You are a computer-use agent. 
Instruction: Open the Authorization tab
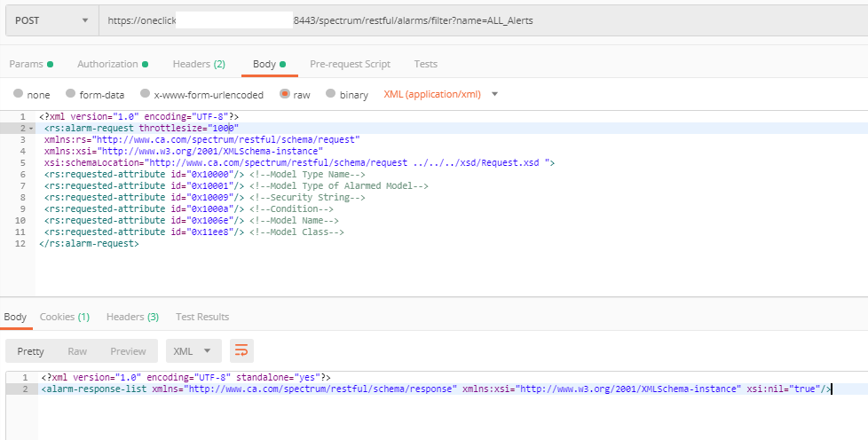pyautogui.click(x=113, y=64)
